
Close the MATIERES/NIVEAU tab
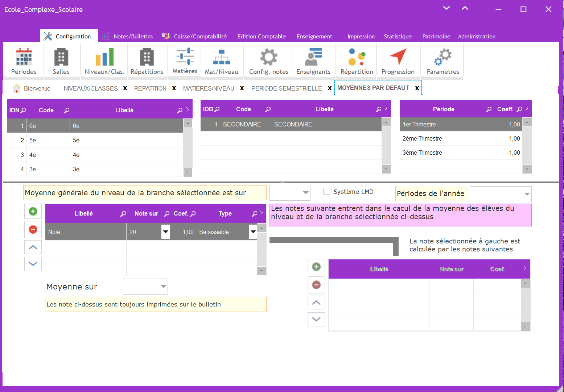click(242, 88)
